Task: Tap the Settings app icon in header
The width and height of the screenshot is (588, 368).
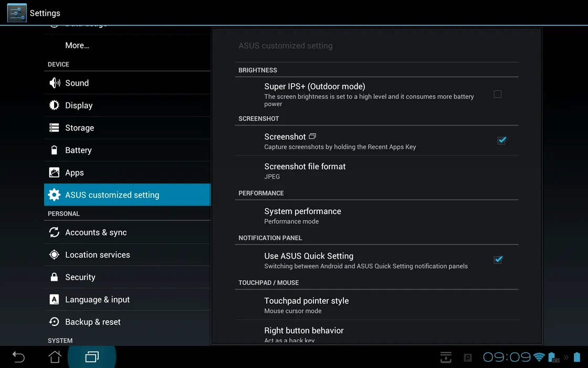Action: pos(17,13)
